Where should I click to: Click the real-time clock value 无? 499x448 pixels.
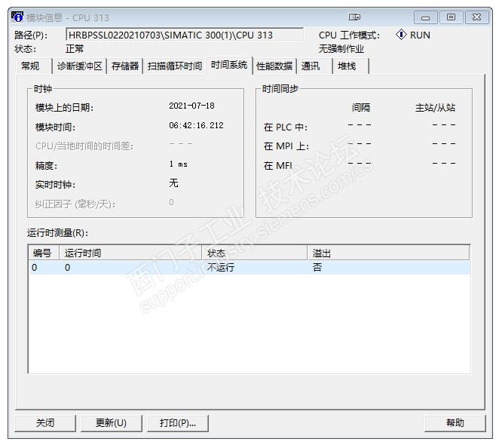174,183
